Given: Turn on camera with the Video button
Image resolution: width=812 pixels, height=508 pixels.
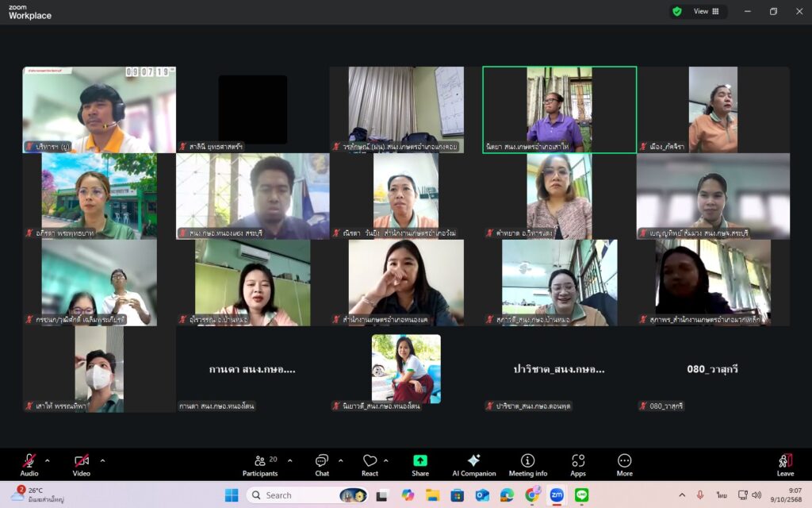Looking at the screenshot, I should [x=82, y=464].
